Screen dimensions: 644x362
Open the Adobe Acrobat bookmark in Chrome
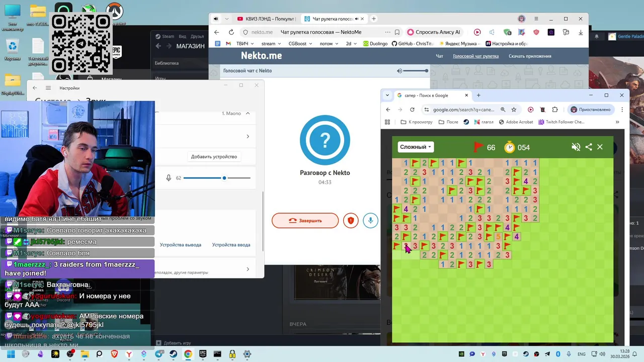[516, 122]
